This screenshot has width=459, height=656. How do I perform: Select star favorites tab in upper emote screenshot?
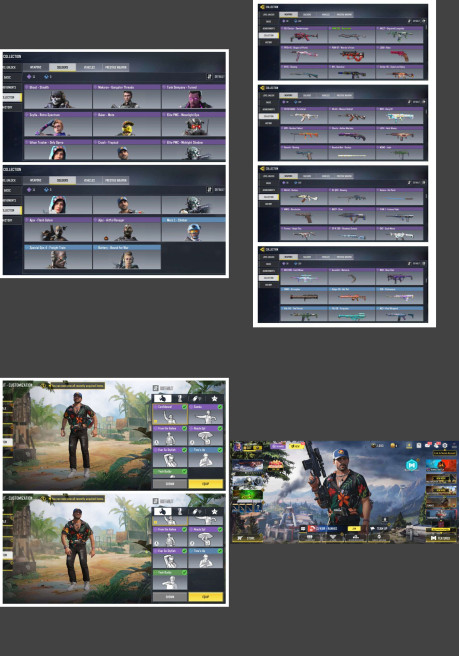[x=215, y=398]
